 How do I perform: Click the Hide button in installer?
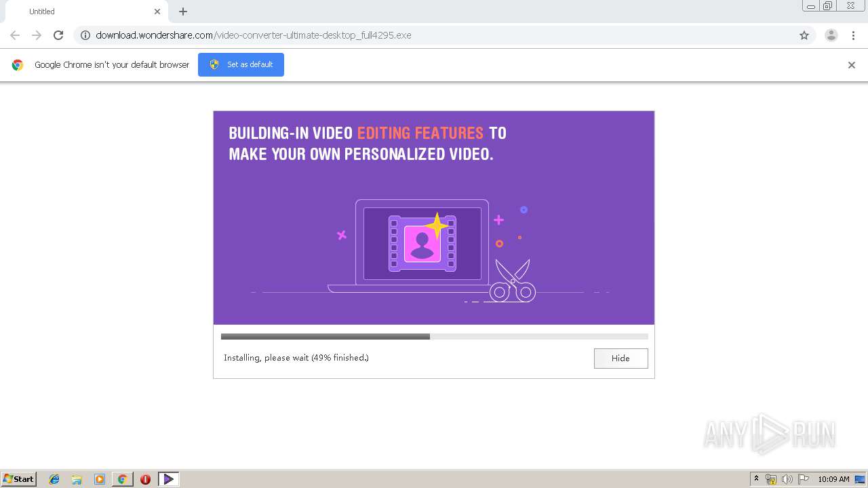[620, 358]
